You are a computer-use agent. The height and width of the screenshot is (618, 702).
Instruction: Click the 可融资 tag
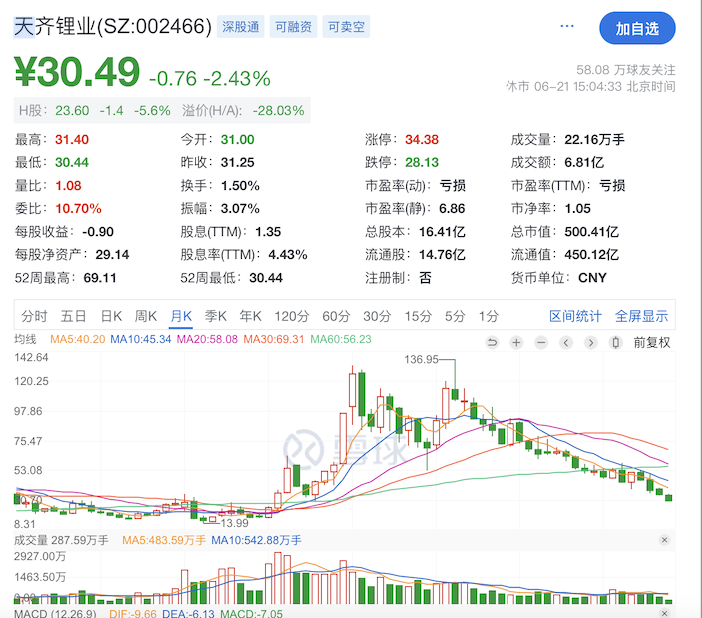[293, 27]
